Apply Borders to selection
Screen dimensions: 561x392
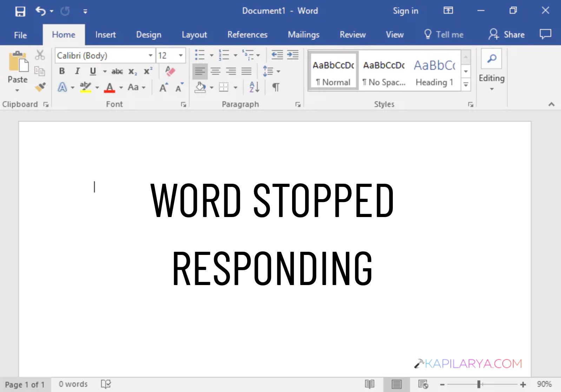pos(224,87)
